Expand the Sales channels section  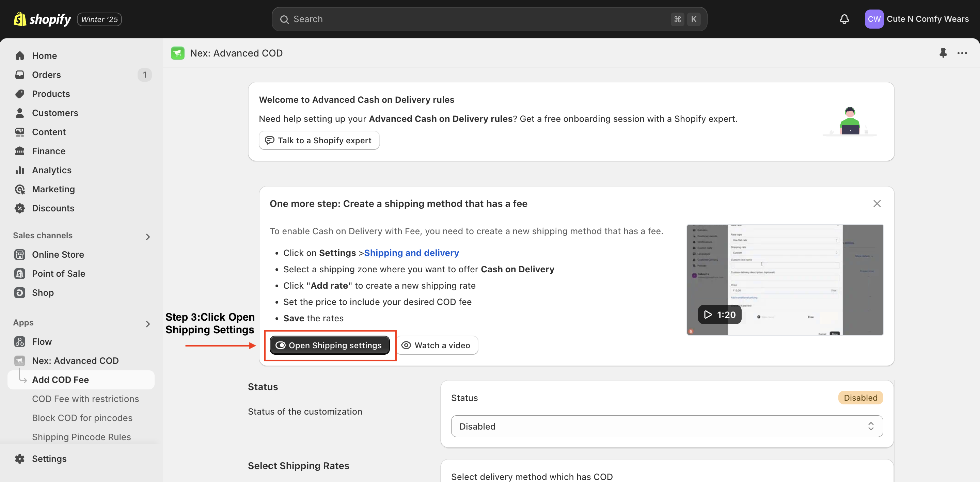[148, 237]
